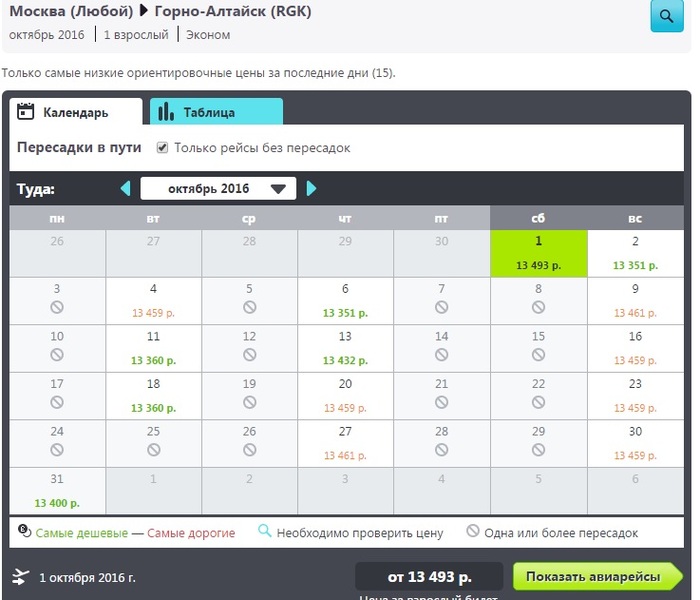Select October 2 with 13 351 р.

coord(635,253)
